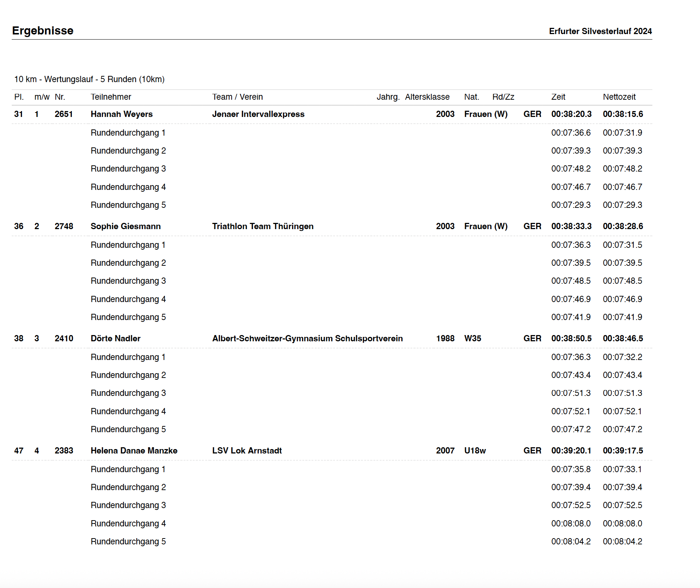Click the Triathlon Team Thüringen team name

coord(262,226)
